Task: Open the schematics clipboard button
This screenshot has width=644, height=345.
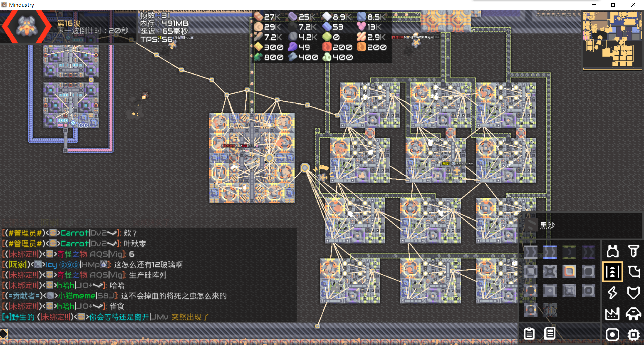Action: click(x=529, y=333)
